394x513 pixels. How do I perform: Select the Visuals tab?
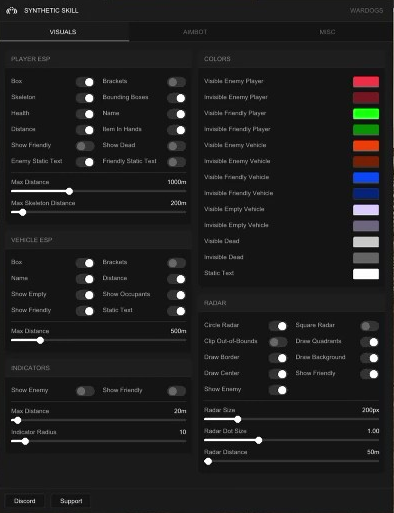tap(63, 32)
